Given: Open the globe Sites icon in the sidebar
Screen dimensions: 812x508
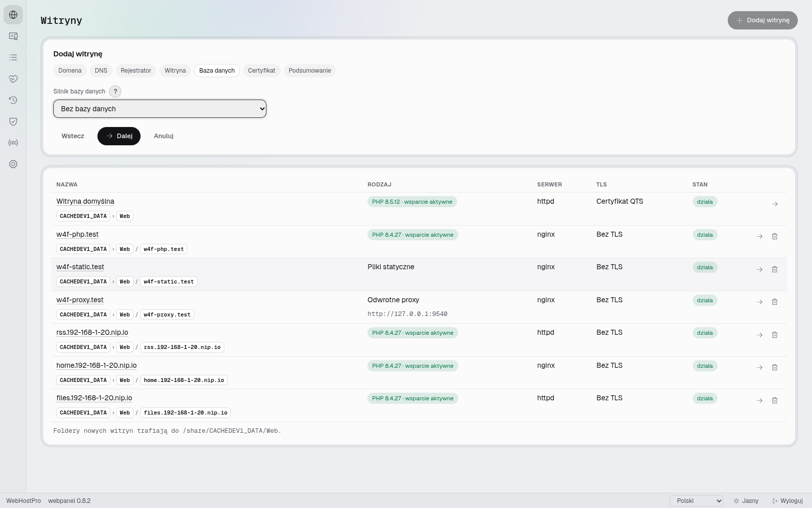Looking at the screenshot, I should click(x=13, y=15).
